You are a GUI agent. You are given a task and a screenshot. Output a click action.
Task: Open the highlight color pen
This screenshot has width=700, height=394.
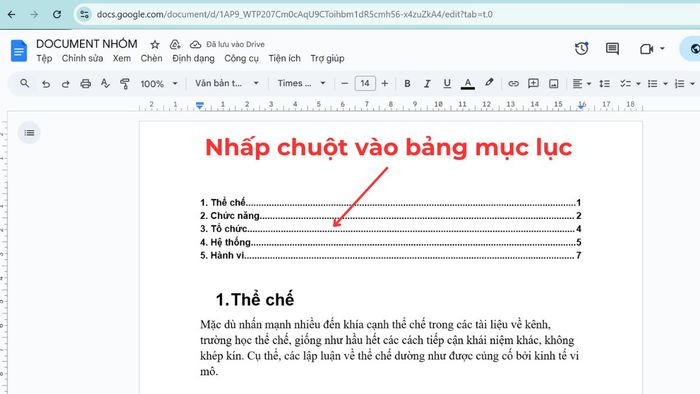489,83
